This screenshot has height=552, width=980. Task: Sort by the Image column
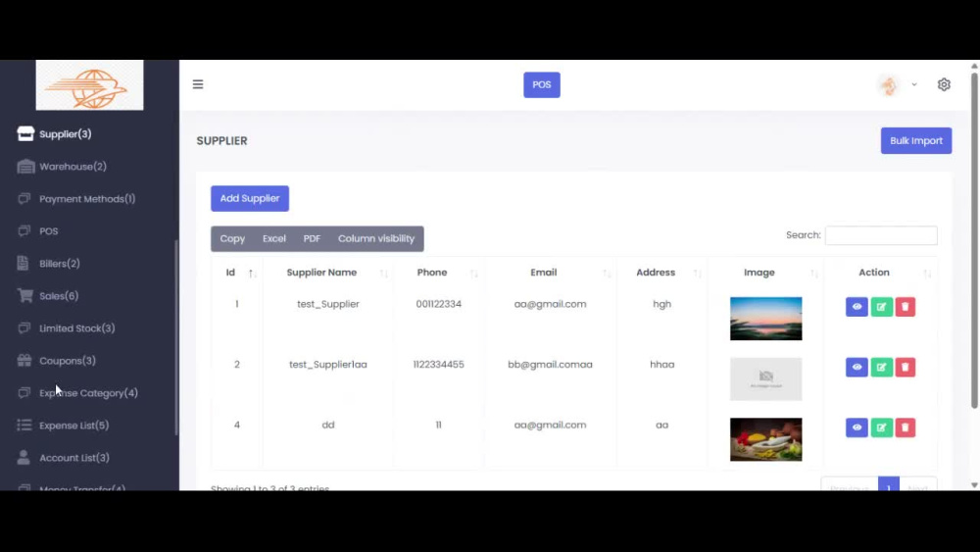tap(765, 273)
